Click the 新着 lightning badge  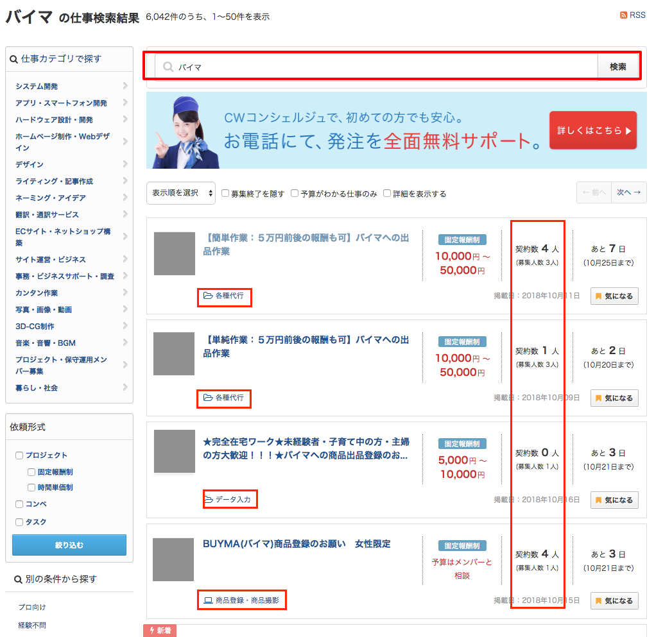click(x=160, y=630)
